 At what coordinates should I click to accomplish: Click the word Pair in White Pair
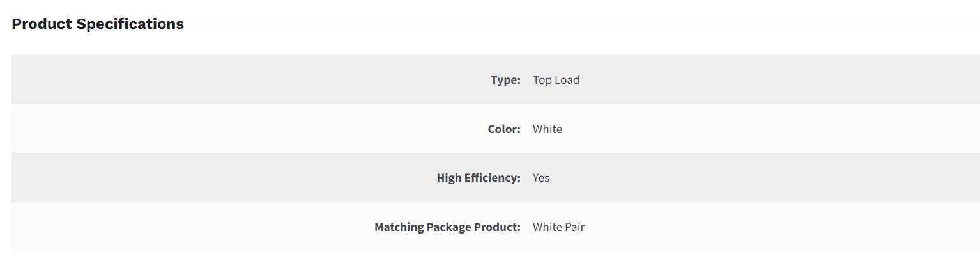[574, 227]
